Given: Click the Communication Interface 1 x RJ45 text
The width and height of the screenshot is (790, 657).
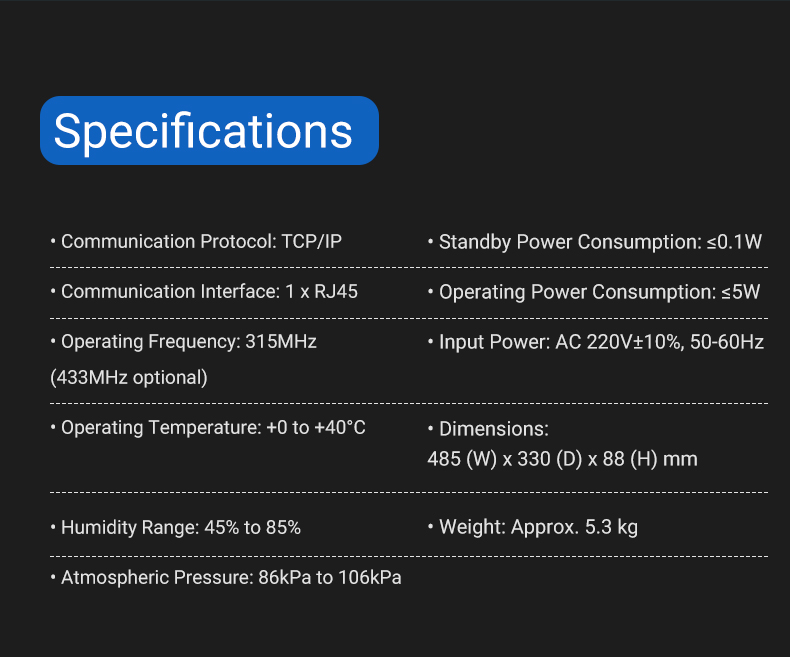Looking at the screenshot, I should 204,291.
